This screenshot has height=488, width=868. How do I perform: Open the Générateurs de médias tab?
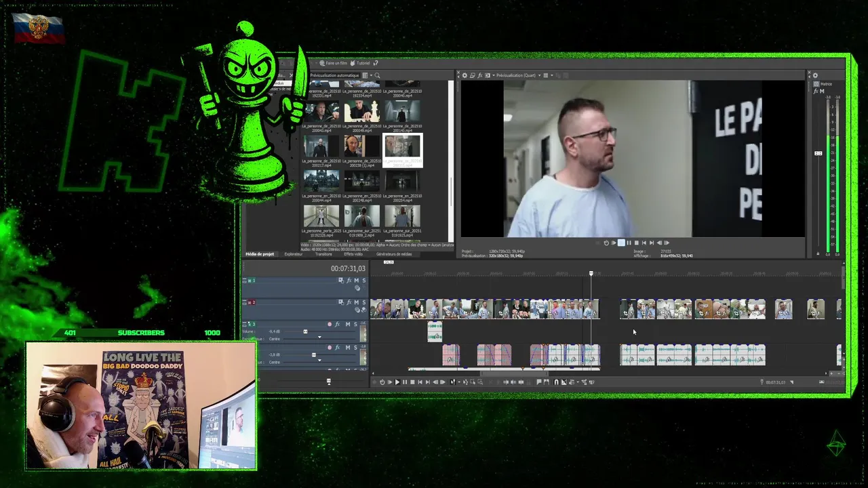point(394,254)
